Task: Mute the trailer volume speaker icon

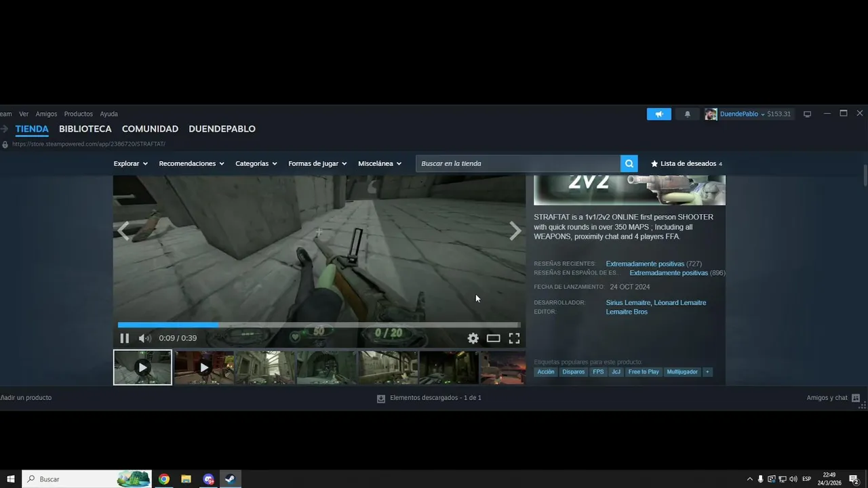Action: 144,338
